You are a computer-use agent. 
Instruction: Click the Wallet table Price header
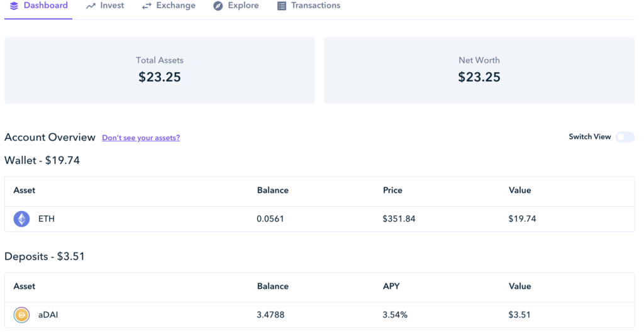pyautogui.click(x=392, y=190)
